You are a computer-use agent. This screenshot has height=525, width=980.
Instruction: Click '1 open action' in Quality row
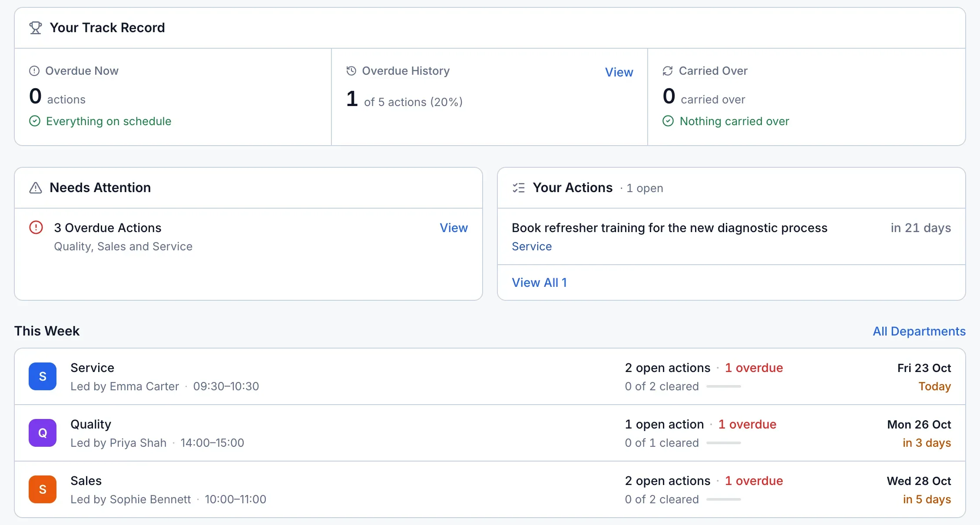[664, 424]
